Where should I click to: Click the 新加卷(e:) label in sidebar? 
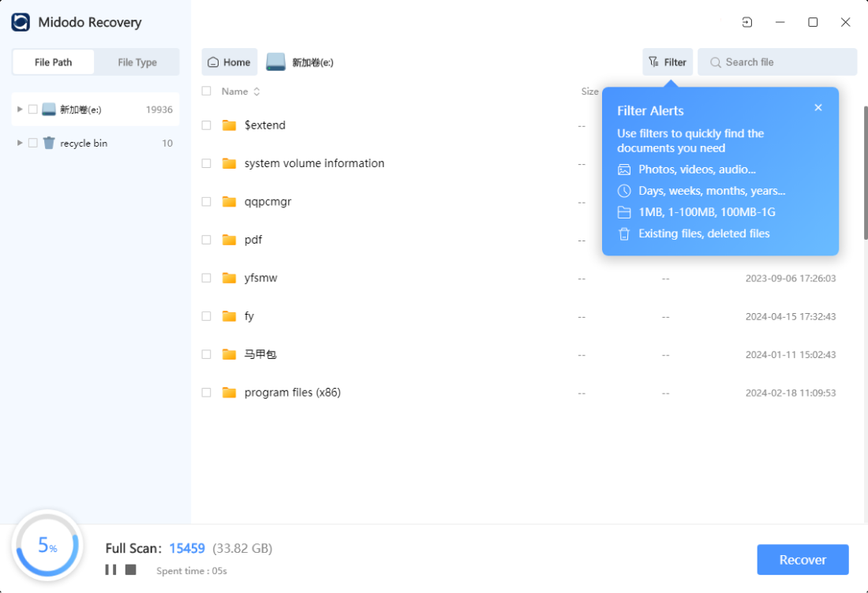coord(80,110)
